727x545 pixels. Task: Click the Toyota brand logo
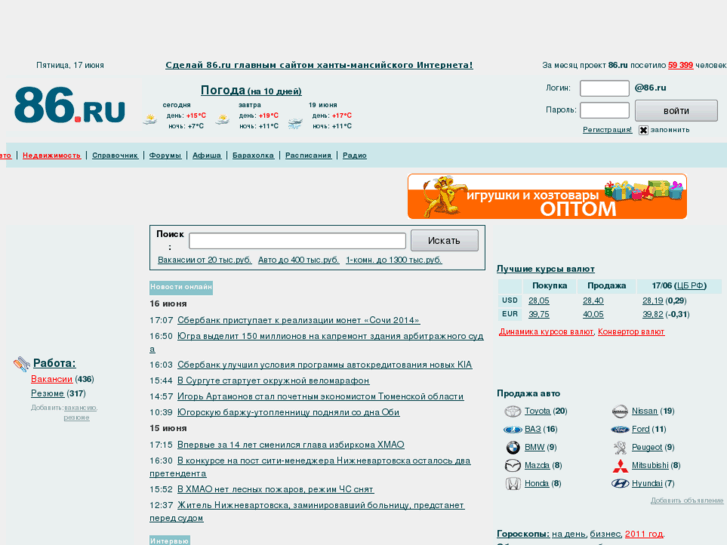tap(513, 411)
